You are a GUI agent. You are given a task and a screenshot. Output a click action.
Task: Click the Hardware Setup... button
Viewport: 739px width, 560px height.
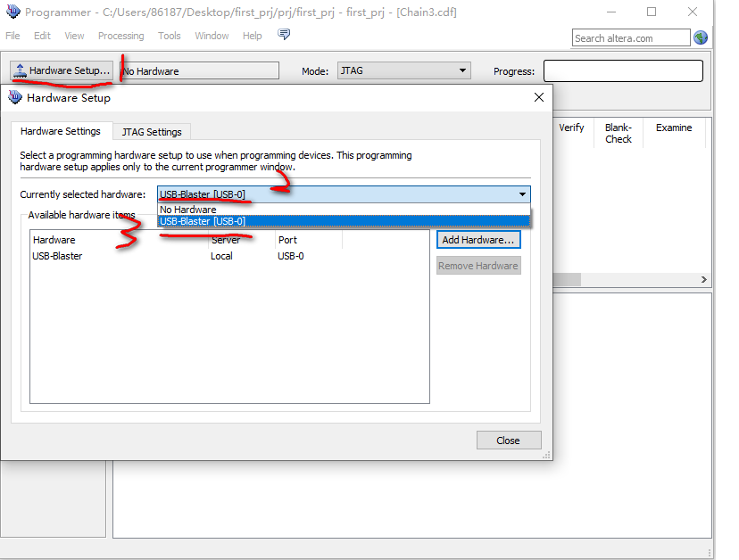[x=62, y=70]
